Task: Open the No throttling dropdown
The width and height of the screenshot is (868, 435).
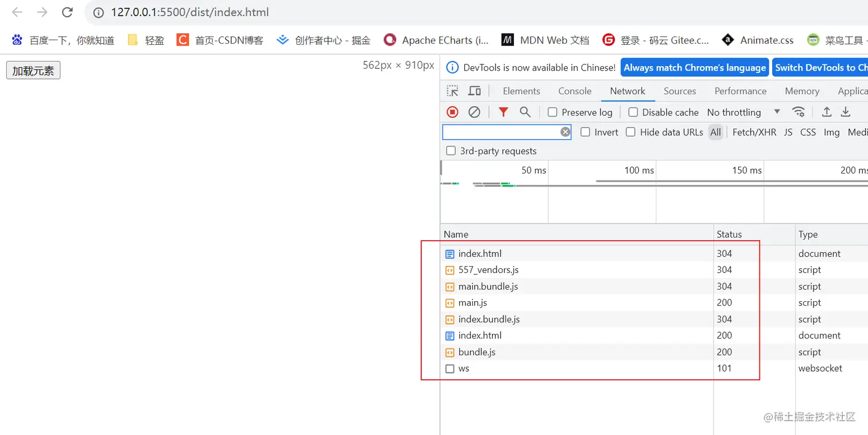Action: coord(743,112)
